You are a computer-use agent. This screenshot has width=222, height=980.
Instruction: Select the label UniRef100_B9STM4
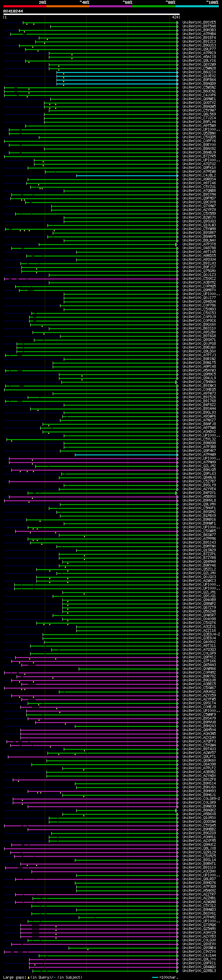click(x=199, y=195)
